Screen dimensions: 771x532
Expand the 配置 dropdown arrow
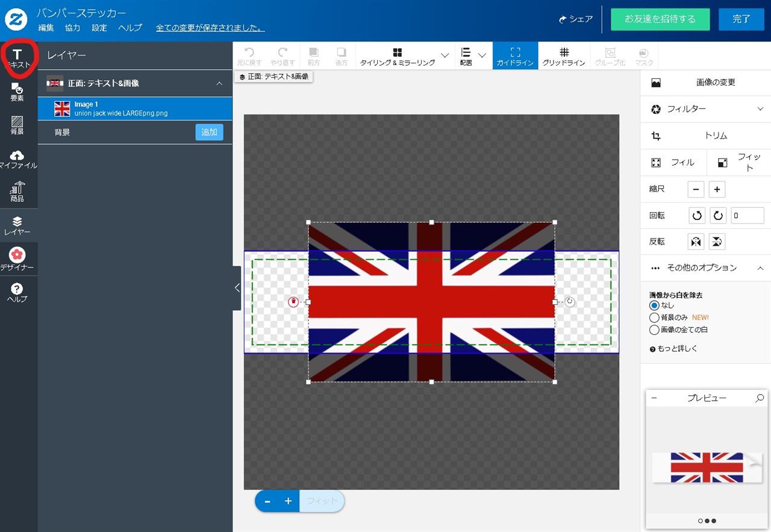pos(482,55)
